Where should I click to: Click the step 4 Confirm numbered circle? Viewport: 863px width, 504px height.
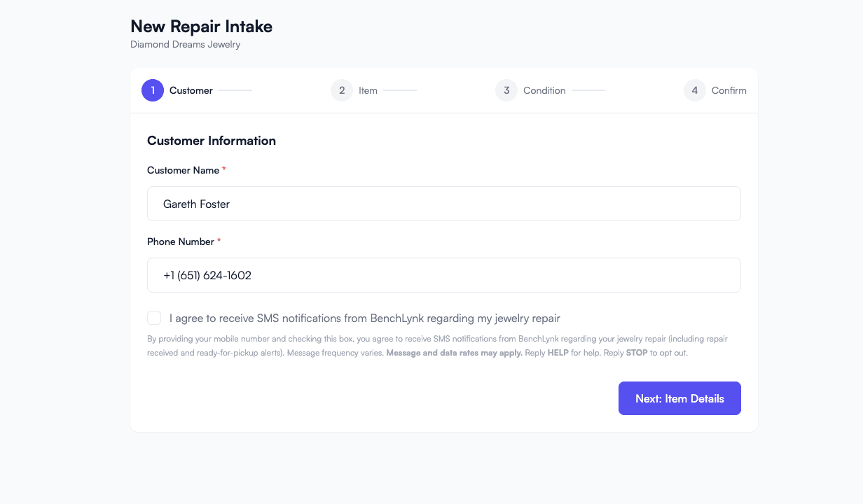pyautogui.click(x=694, y=90)
